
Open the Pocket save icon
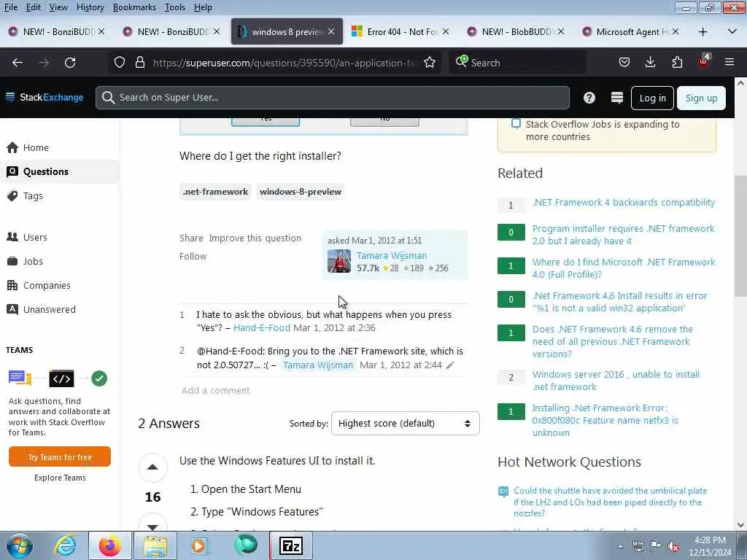[x=624, y=63]
